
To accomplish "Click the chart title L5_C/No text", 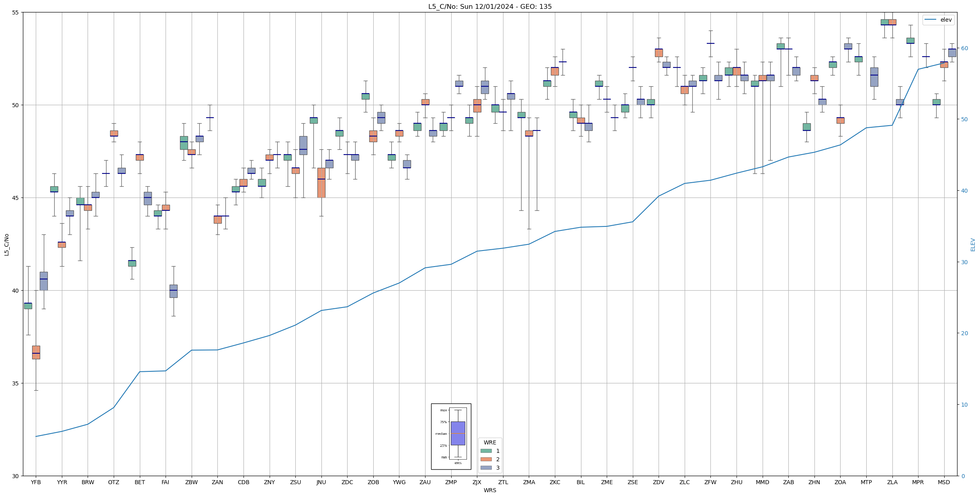I will [x=489, y=6].
